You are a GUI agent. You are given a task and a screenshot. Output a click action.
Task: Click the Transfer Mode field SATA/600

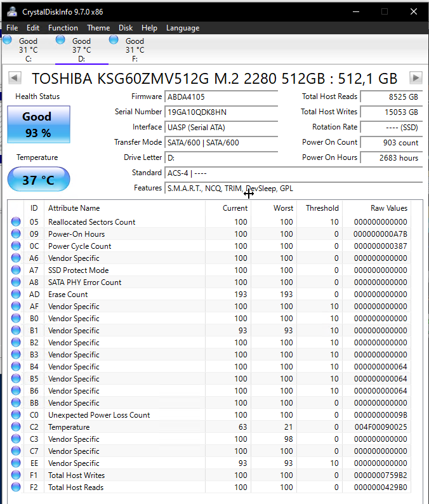[221, 143]
